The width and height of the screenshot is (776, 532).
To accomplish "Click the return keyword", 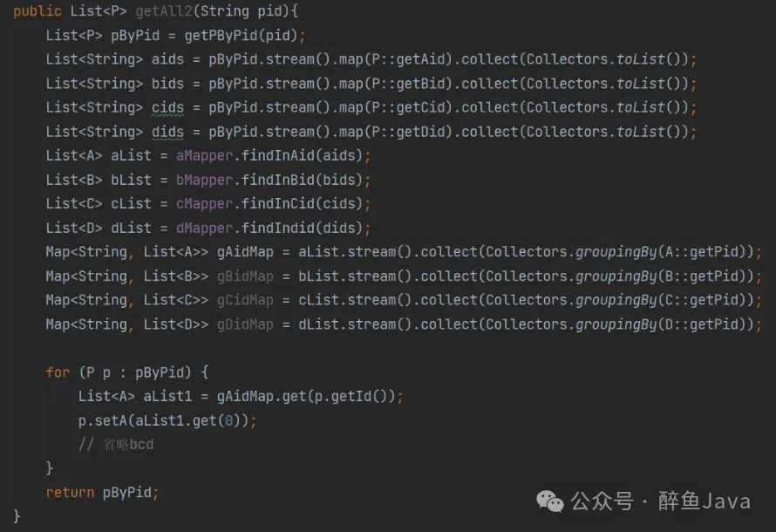I will click(70, 492).
